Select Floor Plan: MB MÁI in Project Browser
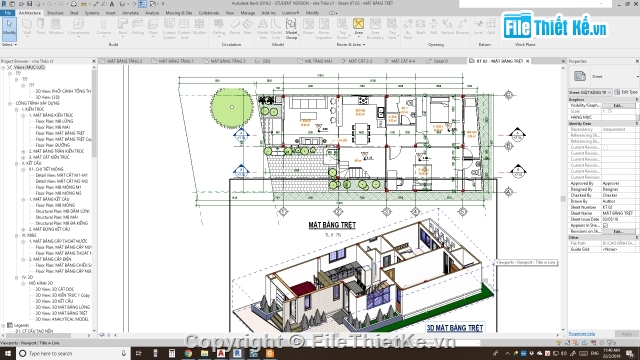Screen dimensions: 640x360 [x=53, y=127]
